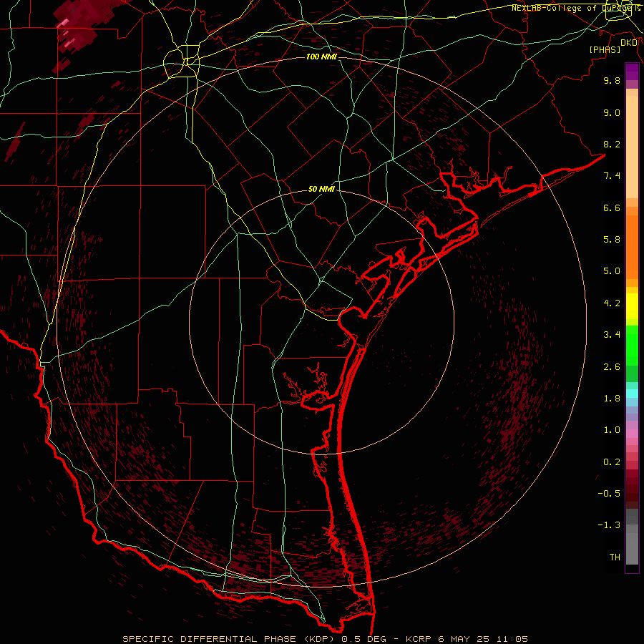Click the 5.0 value on the color scale

click(x=612, y=271)
